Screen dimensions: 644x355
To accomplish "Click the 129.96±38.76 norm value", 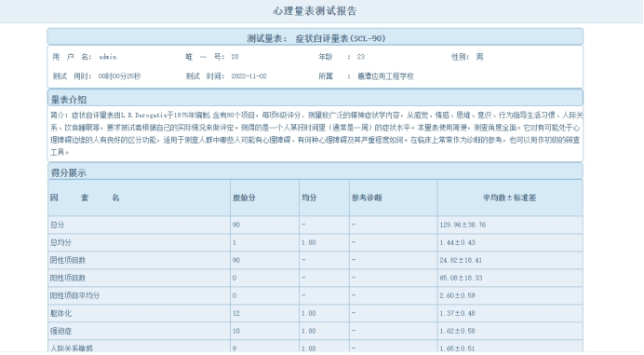I will (463, 225).
